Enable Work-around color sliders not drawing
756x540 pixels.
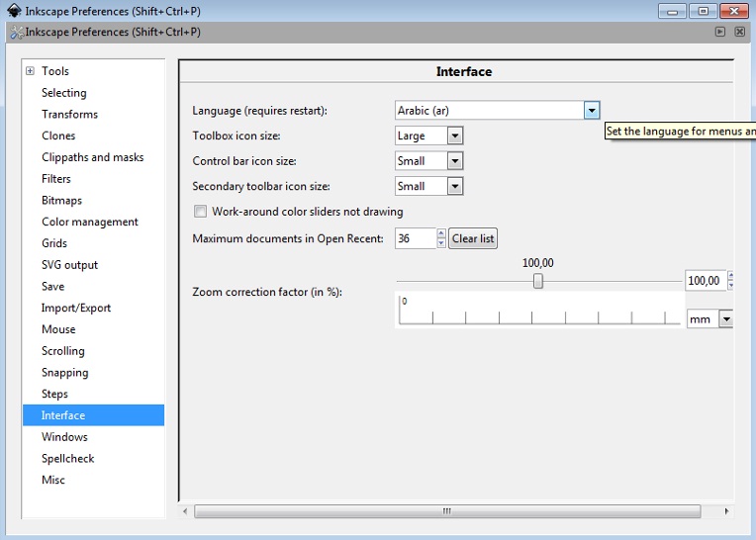pyautogui.click(x=200, y=211)
